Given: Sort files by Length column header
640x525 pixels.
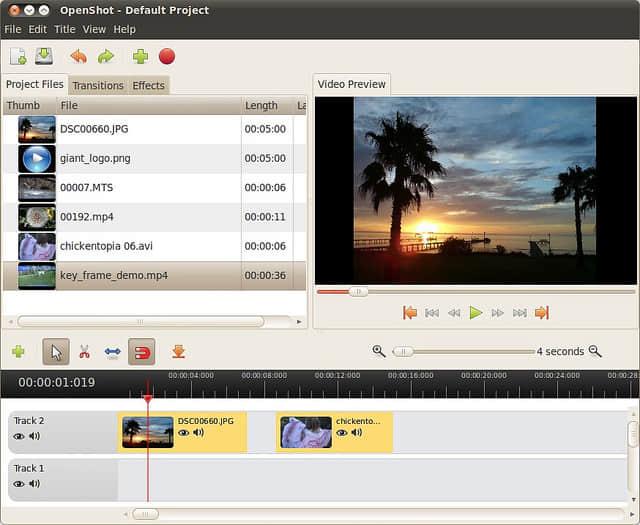Looking at the screenshot, I should tap(262, 105).
